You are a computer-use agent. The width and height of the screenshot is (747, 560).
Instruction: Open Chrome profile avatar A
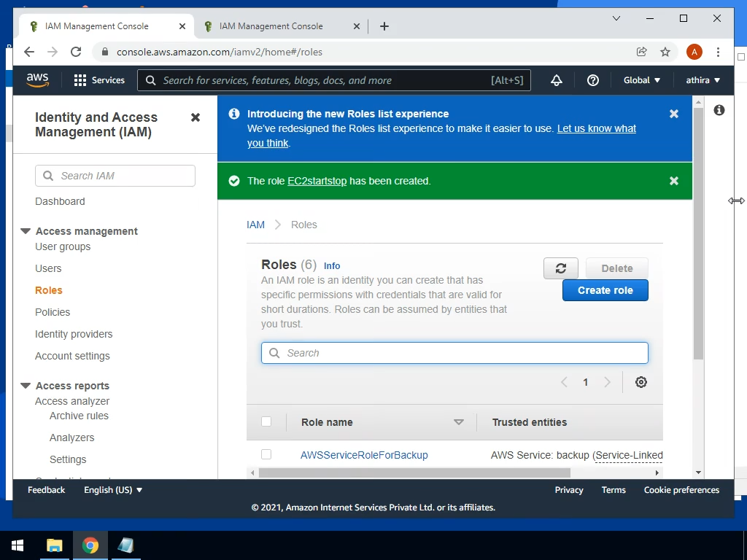coord(694,52)
